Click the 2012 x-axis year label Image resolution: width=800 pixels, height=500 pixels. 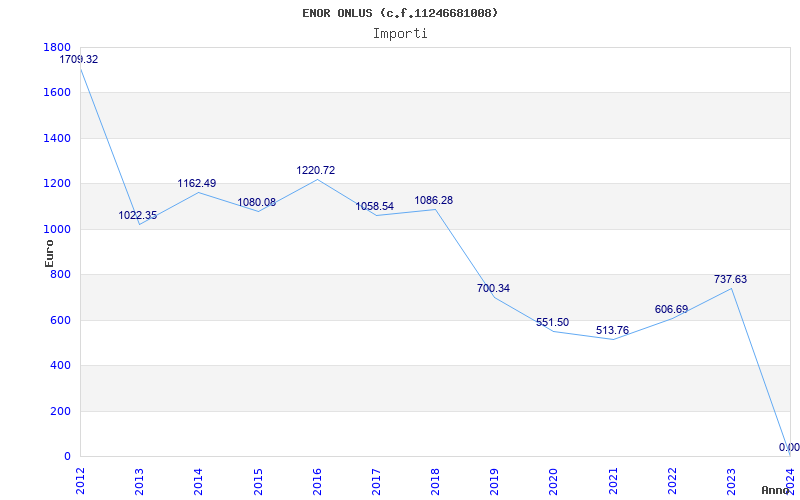tap(80, 481)
